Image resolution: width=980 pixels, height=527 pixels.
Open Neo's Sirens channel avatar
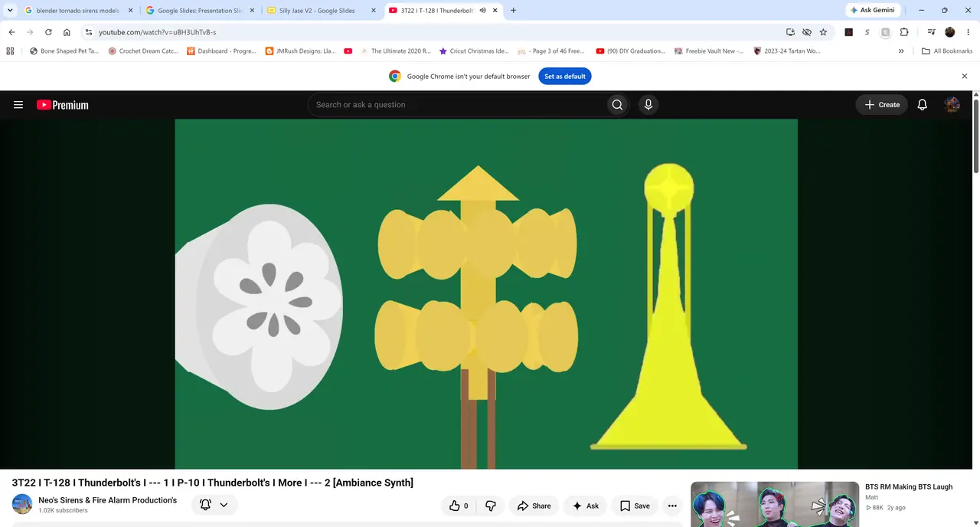(x=22, y=504)
